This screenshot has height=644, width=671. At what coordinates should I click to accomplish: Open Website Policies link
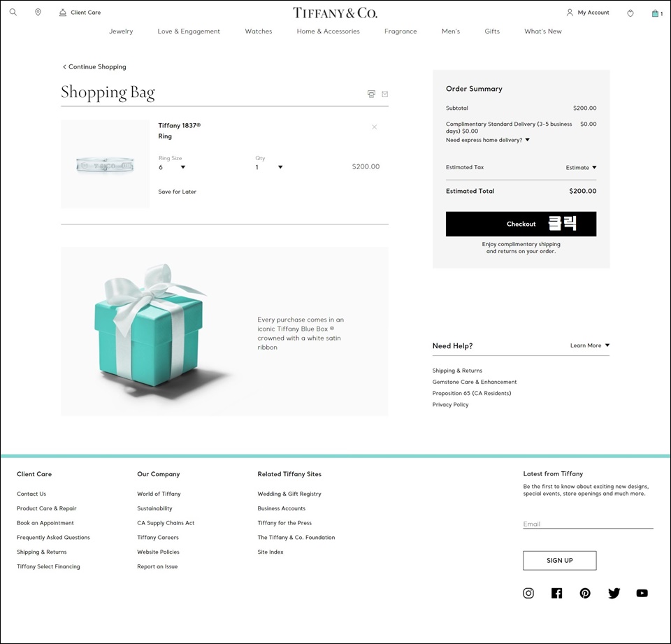pyautogui.click(x=159, y=552)
